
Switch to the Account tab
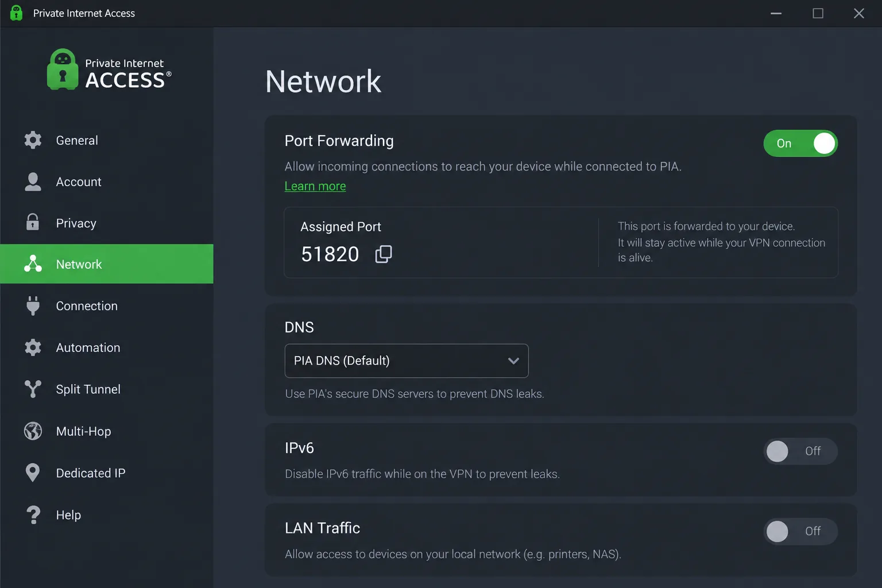(79, 181)
